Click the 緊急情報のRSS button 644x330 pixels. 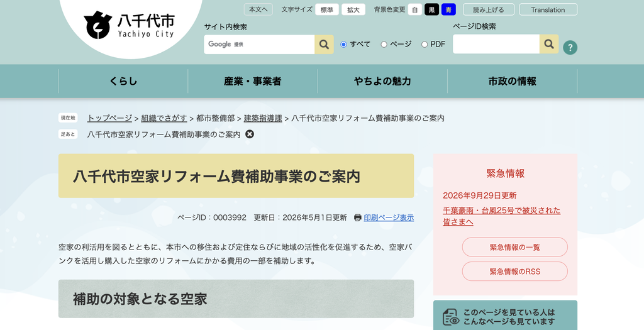[x=514, y=272]
